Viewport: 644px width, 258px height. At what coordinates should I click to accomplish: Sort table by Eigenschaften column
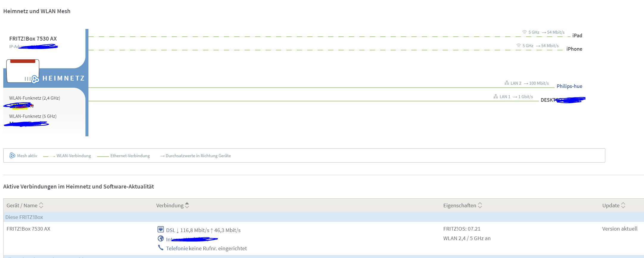click(463, 205)
